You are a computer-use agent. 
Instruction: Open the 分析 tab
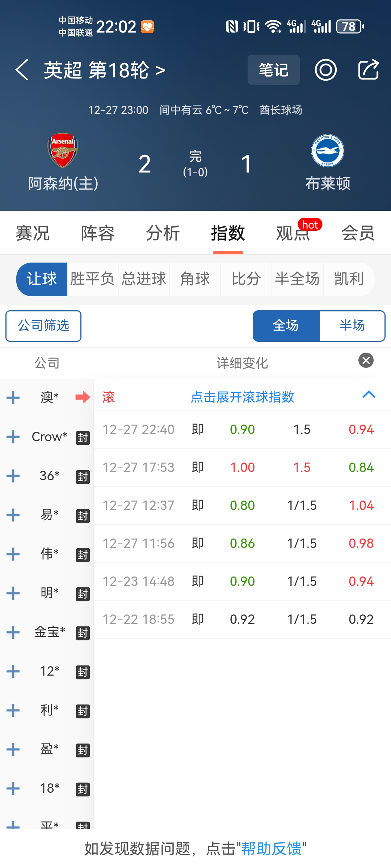(x=163, y=233)
